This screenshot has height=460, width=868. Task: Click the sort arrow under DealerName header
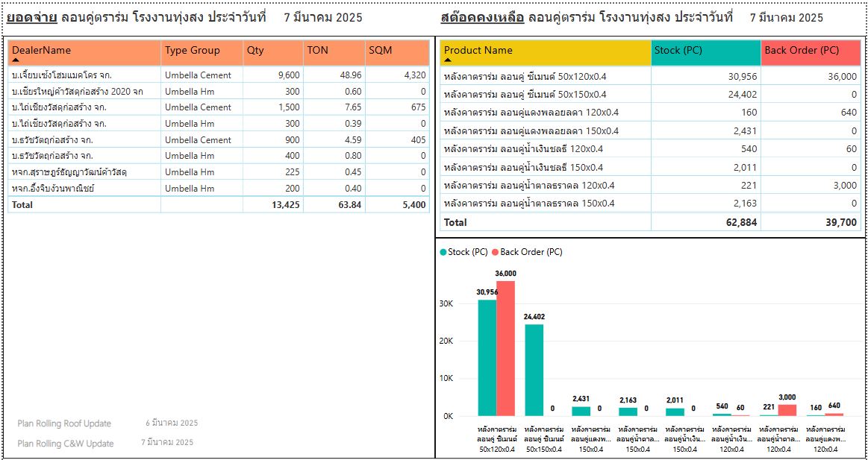click(x=16, y=60)
